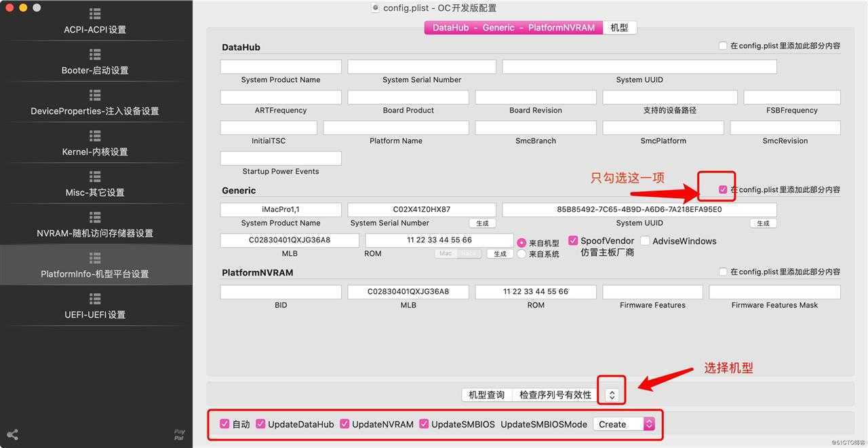
Task: Click the 检查序列号有效性 button
Action: point(555,394)
